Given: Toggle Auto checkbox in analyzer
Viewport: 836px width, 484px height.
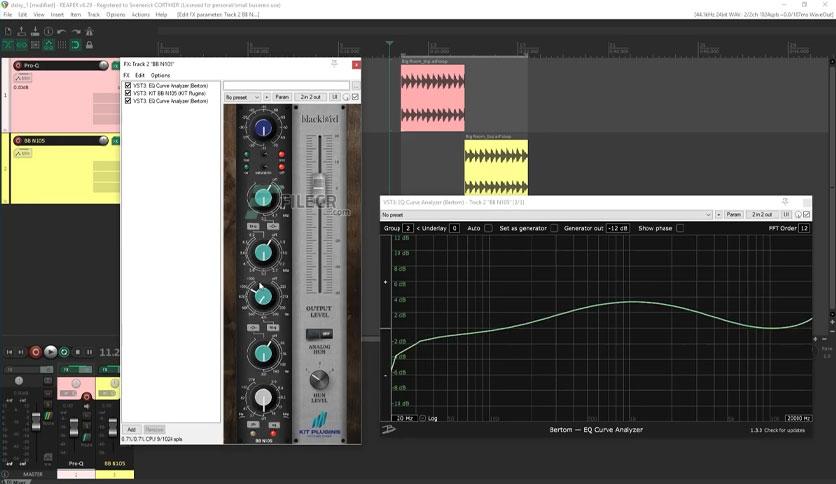Looking at the screenshot, I should (x=488, y=228).
